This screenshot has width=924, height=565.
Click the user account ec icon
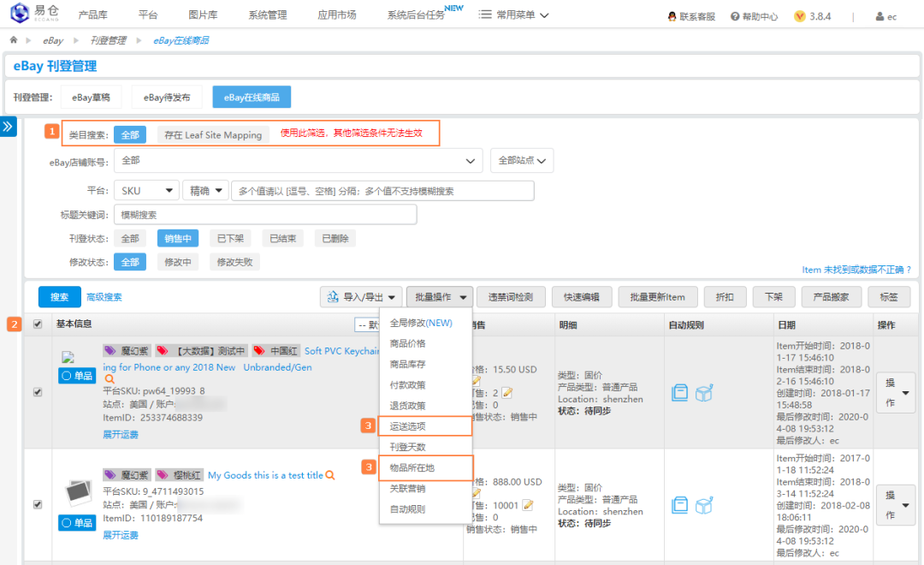pos(880,16)
